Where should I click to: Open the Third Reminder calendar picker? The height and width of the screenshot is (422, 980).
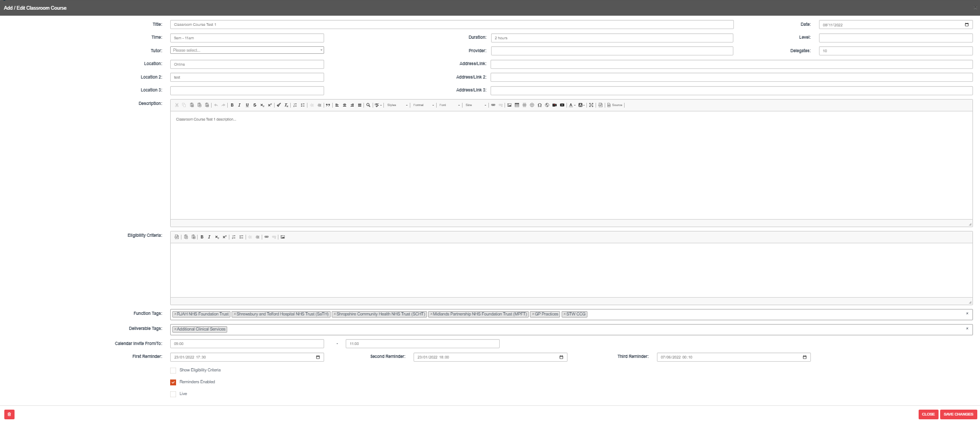point(805,357)
